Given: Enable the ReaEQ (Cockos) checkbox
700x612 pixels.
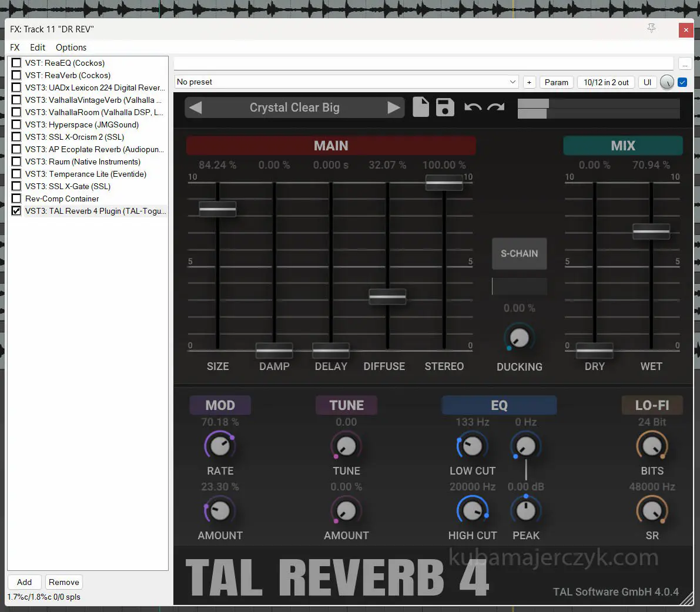Looking at the screenshot, I should (16, 63).
